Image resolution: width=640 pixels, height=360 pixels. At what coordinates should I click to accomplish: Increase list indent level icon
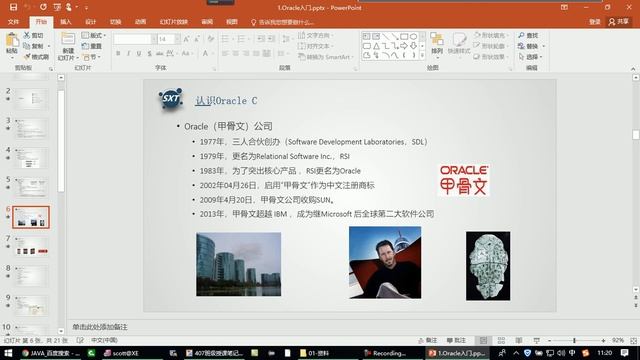(271, 39)
